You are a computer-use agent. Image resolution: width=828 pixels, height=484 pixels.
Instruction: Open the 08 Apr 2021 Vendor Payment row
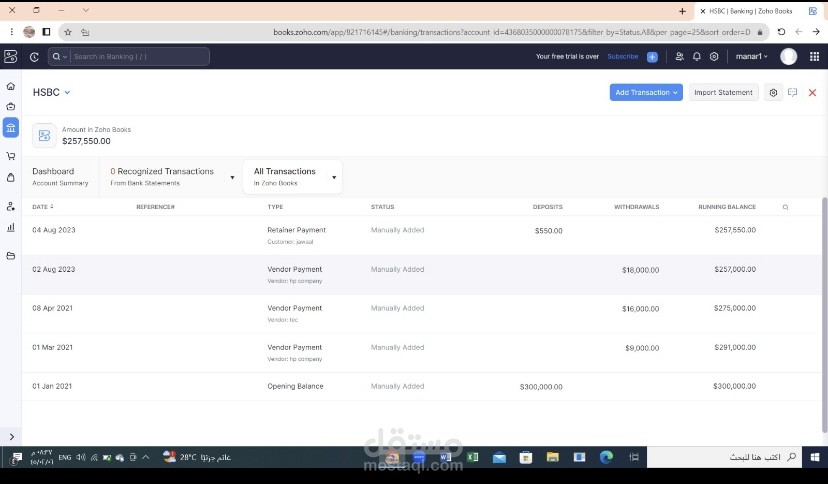pos(421,314)
